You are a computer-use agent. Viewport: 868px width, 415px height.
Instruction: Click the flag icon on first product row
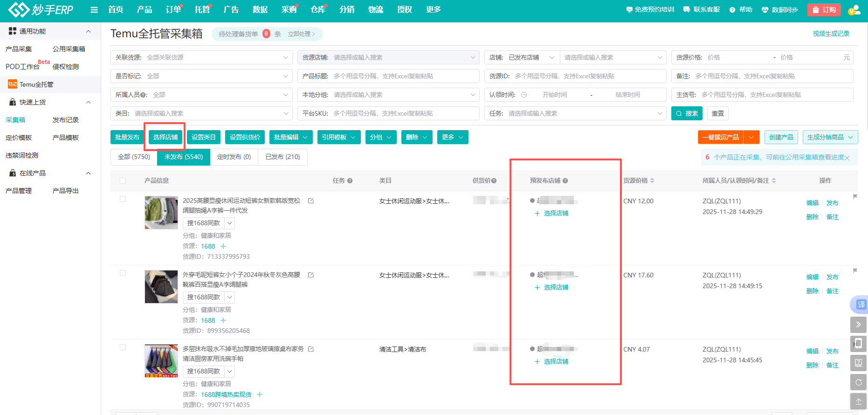(x=855, y=197)
